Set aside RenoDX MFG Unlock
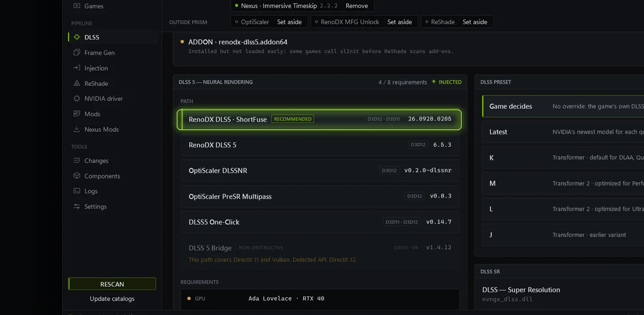Screen dimensions: 644x315 click(x=399, y=22)
